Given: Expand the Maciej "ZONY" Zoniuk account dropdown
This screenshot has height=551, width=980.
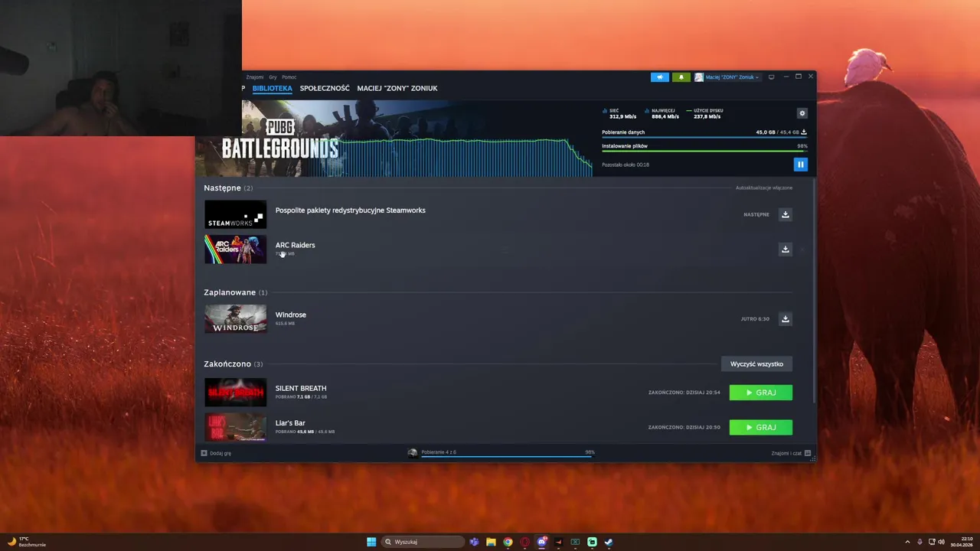Looking at the screenshot, I should tap(727, 77).
